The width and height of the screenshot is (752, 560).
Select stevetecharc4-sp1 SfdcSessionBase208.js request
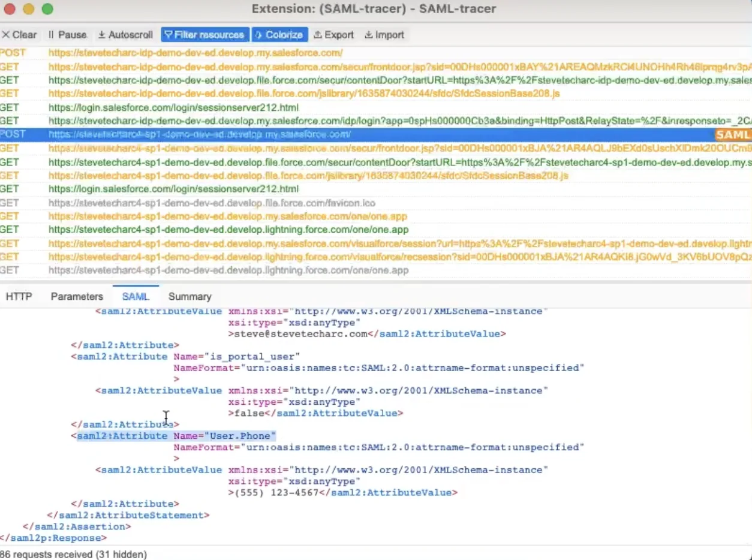click(x=376, y=175)
